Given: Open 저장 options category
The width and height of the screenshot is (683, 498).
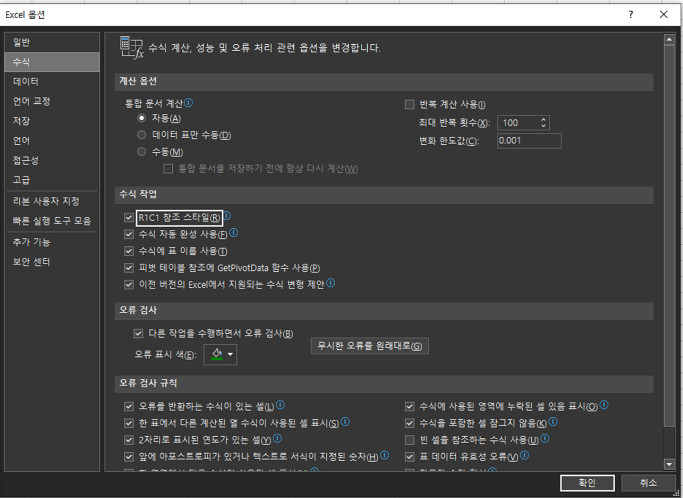Looking at the screenshot, I should pyautogui.click(x=52, y=121).
